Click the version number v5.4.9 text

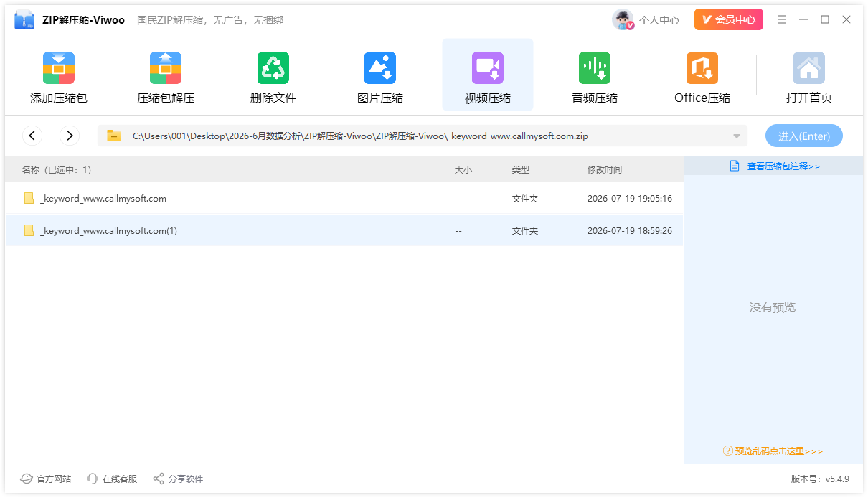[837, 479]
